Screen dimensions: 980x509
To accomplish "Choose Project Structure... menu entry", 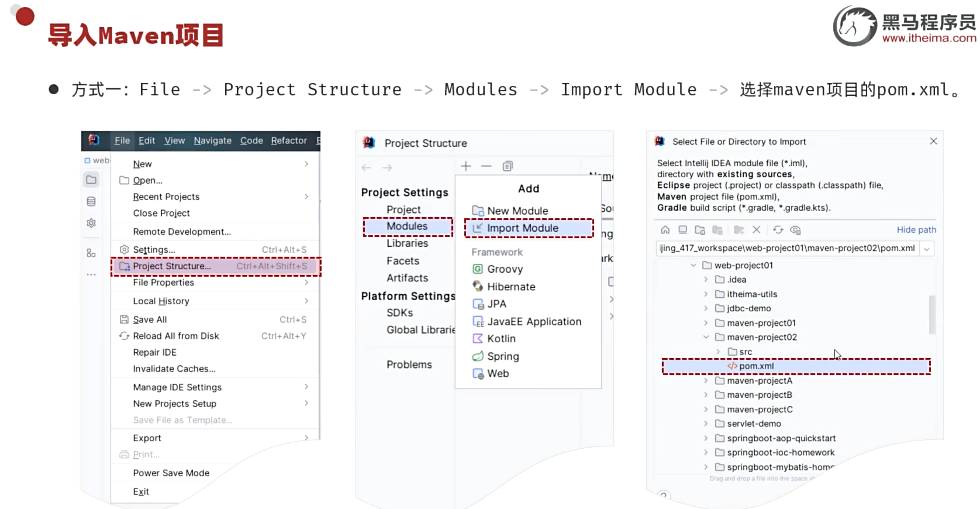I will 215,266.
